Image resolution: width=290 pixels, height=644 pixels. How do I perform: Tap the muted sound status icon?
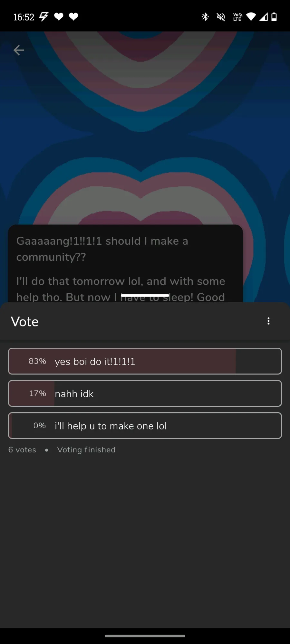tap(221, 17)
